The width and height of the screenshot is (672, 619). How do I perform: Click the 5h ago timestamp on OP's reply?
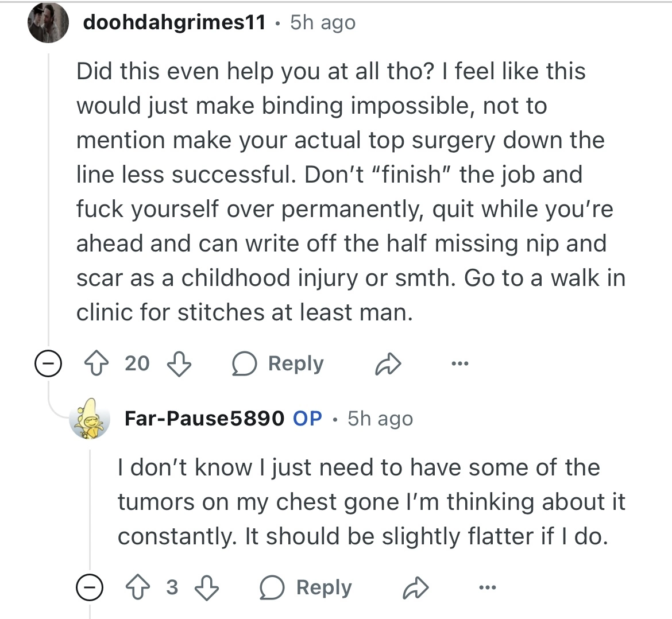[380, 419]
